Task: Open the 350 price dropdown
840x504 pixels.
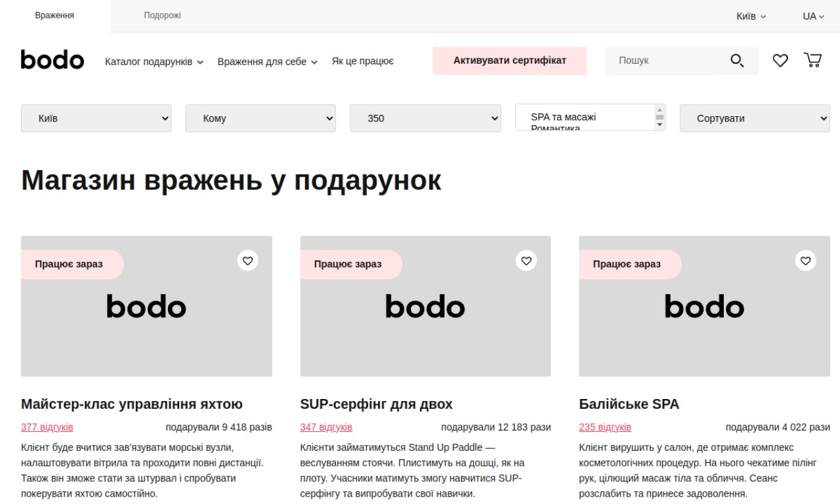Action: [425, 119]
